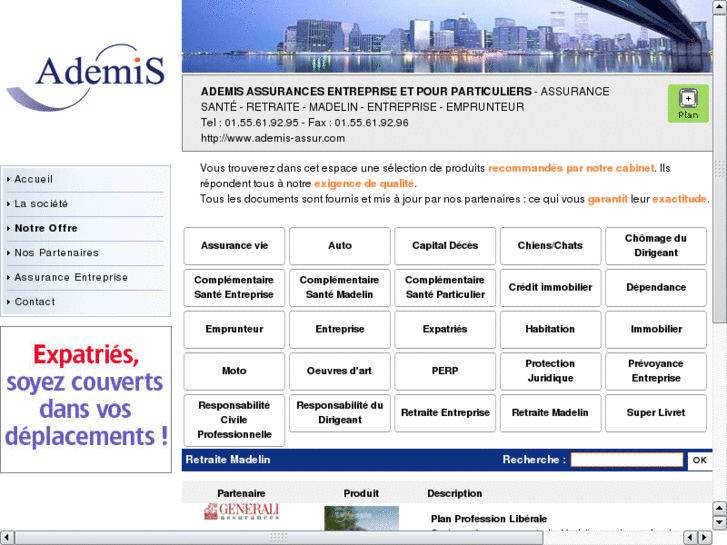Click the page's vertical scrollbar thumb
Screen dimensions: 727x545
click(720, 169)
